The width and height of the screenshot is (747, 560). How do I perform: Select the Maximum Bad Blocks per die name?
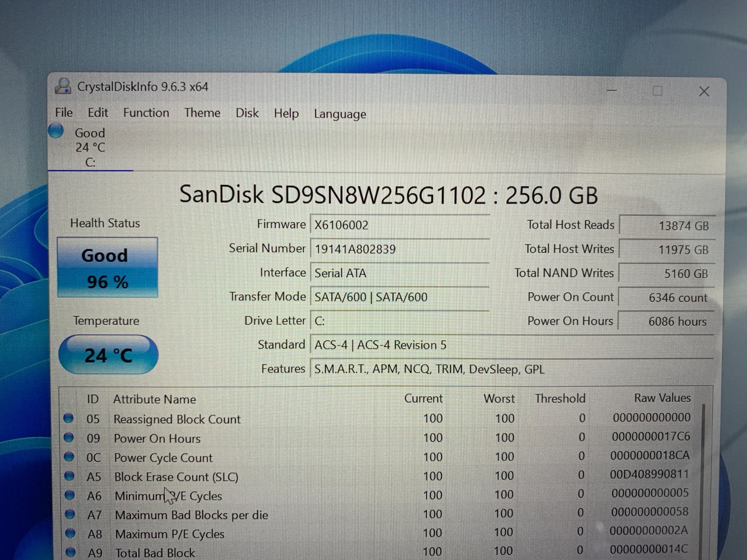(x=191, y=515)
